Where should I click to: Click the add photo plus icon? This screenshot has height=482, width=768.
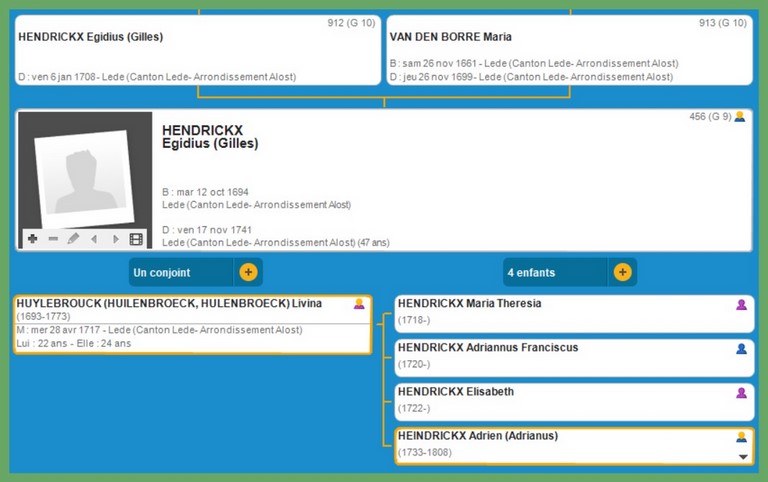(x=32, y=239)
